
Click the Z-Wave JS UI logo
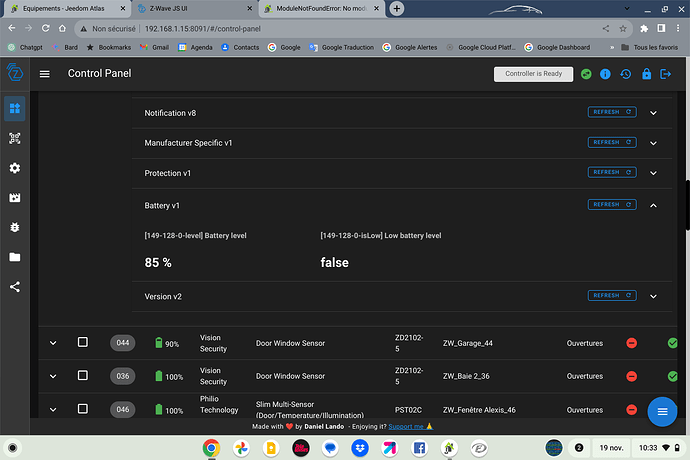15,72
